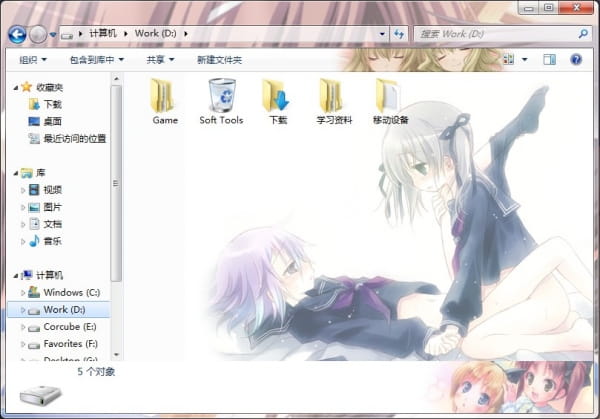Open the 组织 menu

(x=33, y=60)
